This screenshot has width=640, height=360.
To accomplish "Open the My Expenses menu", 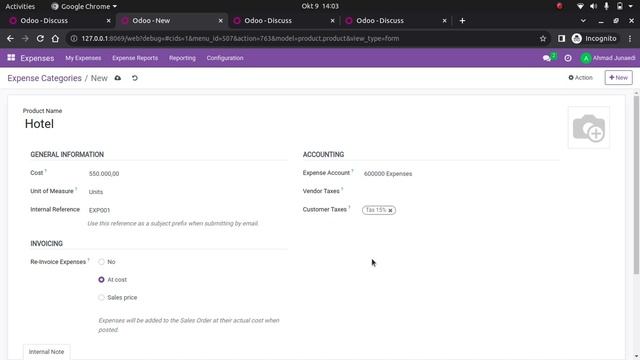I will 83,58.
